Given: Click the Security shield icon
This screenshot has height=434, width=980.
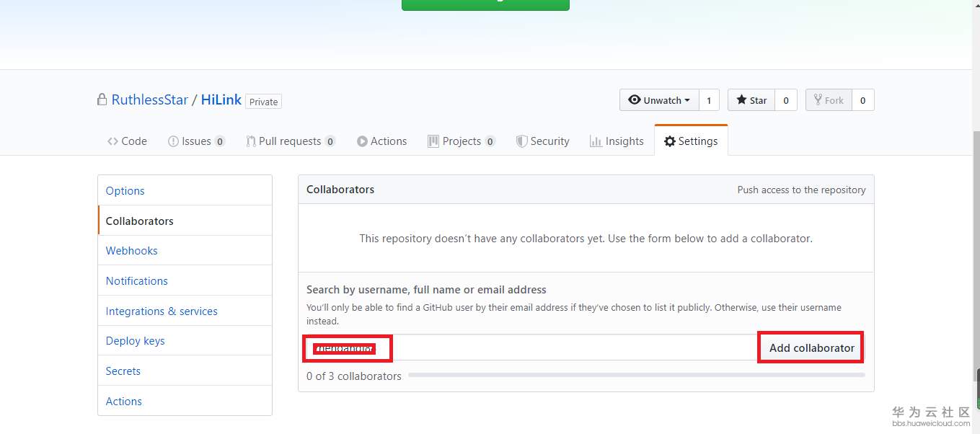Looking at the screenshot, I should click(x=521, y=141).
